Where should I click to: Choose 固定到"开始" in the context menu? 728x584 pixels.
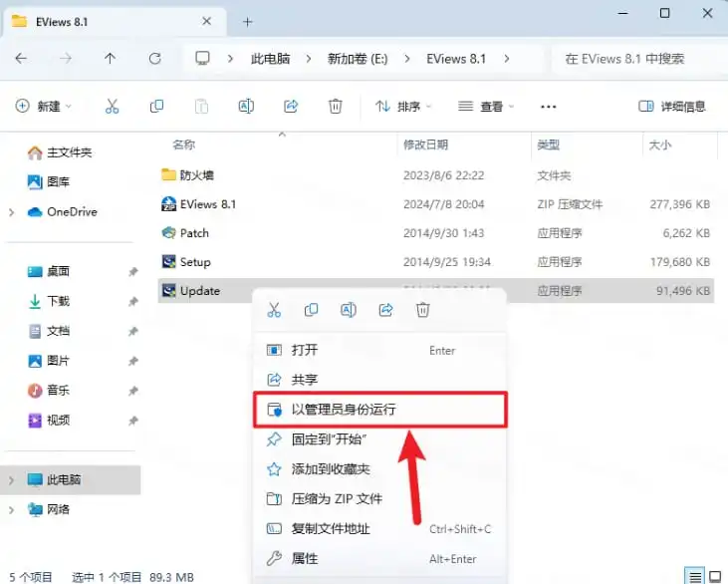(x=379, y=439)
